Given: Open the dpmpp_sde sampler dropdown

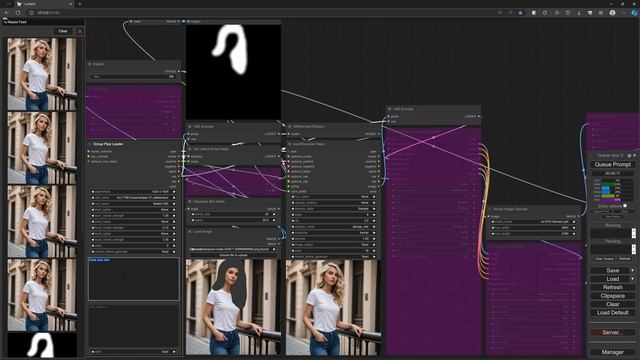Looking at the screenshot, I should [333, 227].
